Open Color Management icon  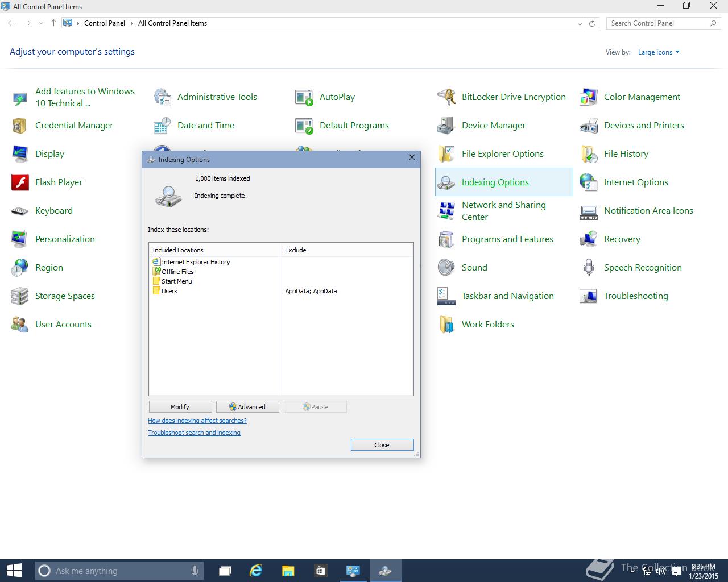click(589, 97)
